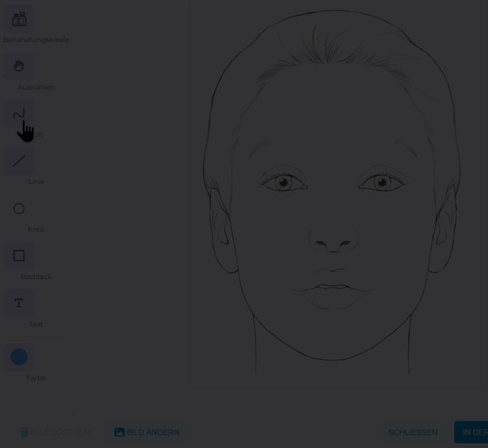Click the Text label under T icon
This screenshot has width=488, height=448.
[x=36, y=324]
